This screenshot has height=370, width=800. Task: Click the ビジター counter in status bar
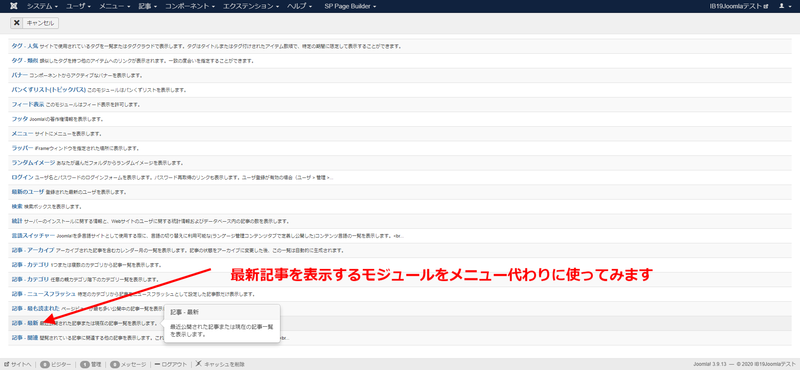pyautogui.click(x=56, y=364)
